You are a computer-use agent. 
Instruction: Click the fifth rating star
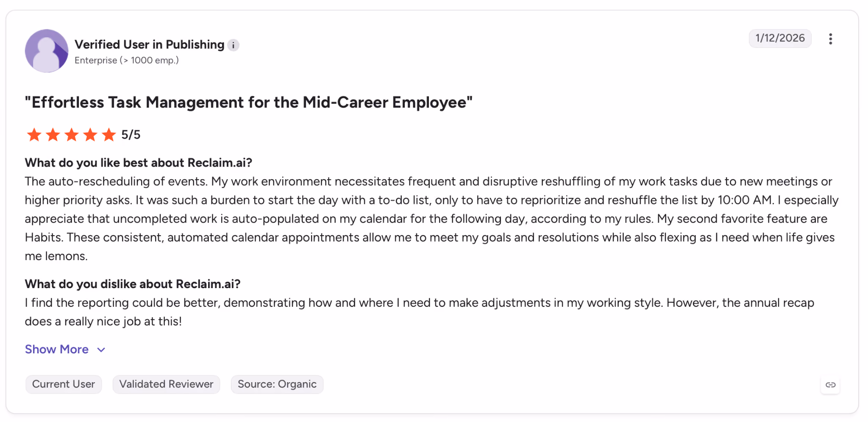(108, 135)
